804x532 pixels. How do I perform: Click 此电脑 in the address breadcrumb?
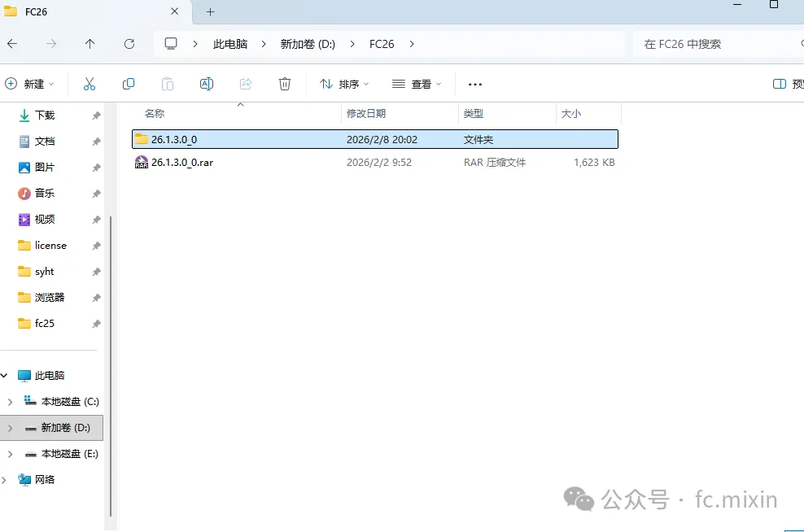pyautogui.click(x=230, y=44)
